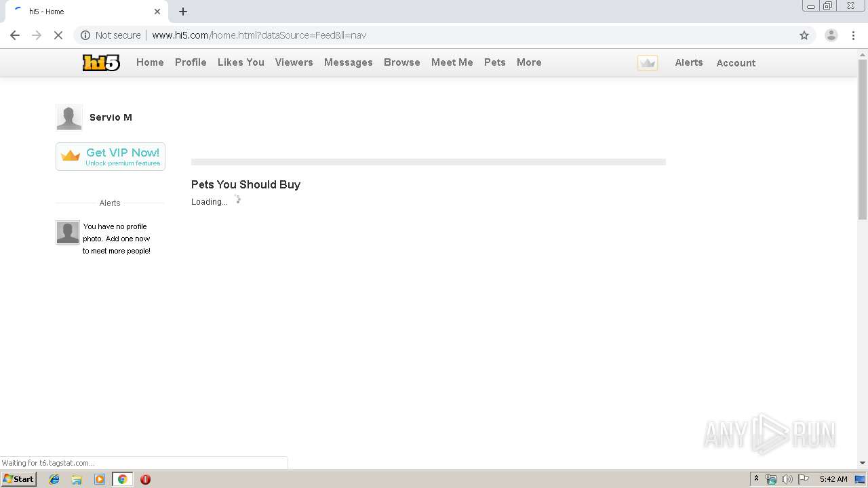Click the taskbar clock 5:42 AM
The height and width of the screenshot is (488, 868).
point(833,479)
